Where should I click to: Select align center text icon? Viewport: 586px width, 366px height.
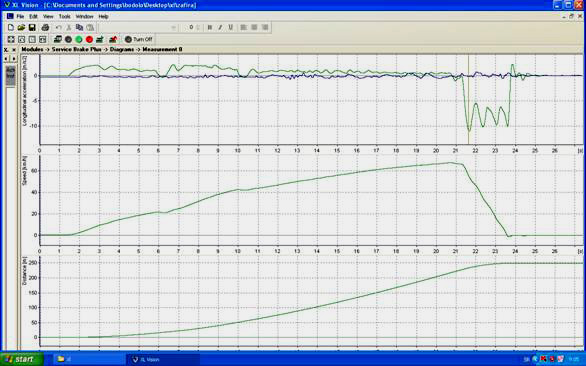click(x=255, y=27)
